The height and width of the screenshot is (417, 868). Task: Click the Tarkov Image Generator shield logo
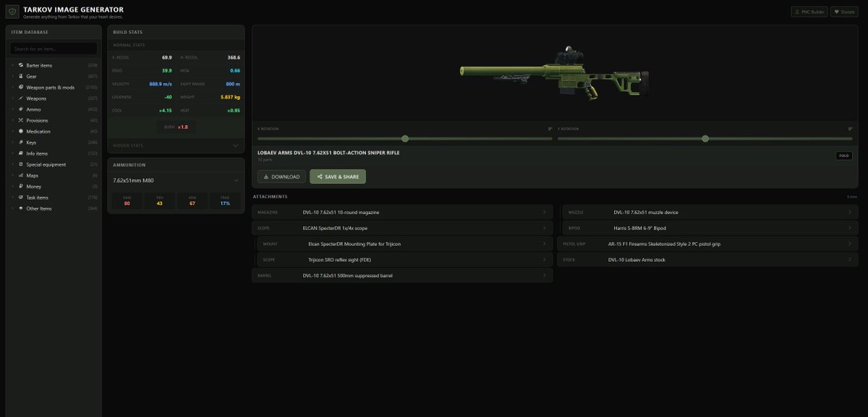[x=13, y=12]
